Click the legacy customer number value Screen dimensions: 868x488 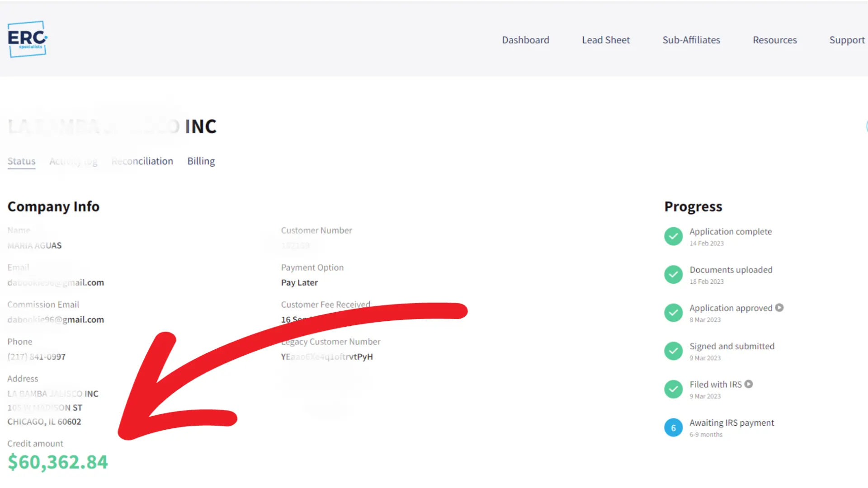pyautogui.click(x=327, y=357)
